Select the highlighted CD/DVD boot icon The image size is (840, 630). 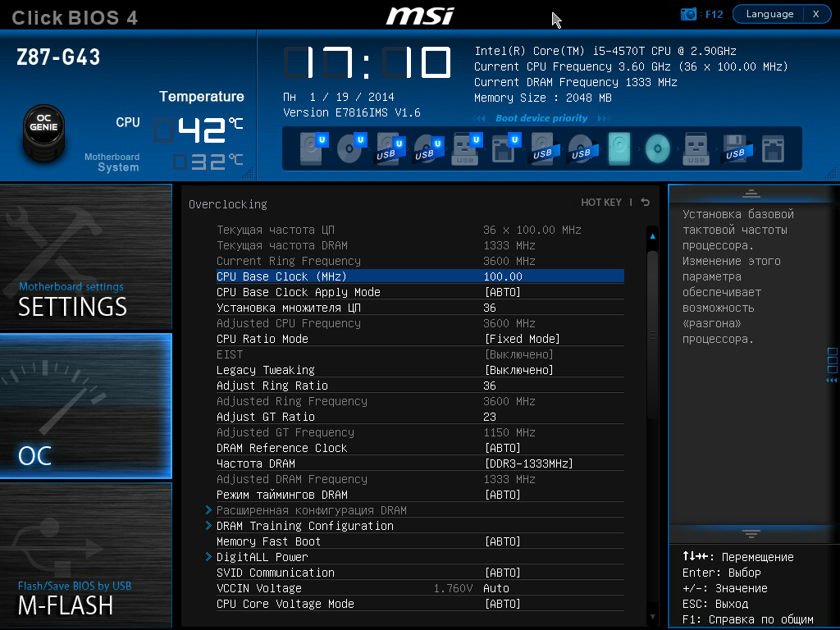[x=658, y=148]
